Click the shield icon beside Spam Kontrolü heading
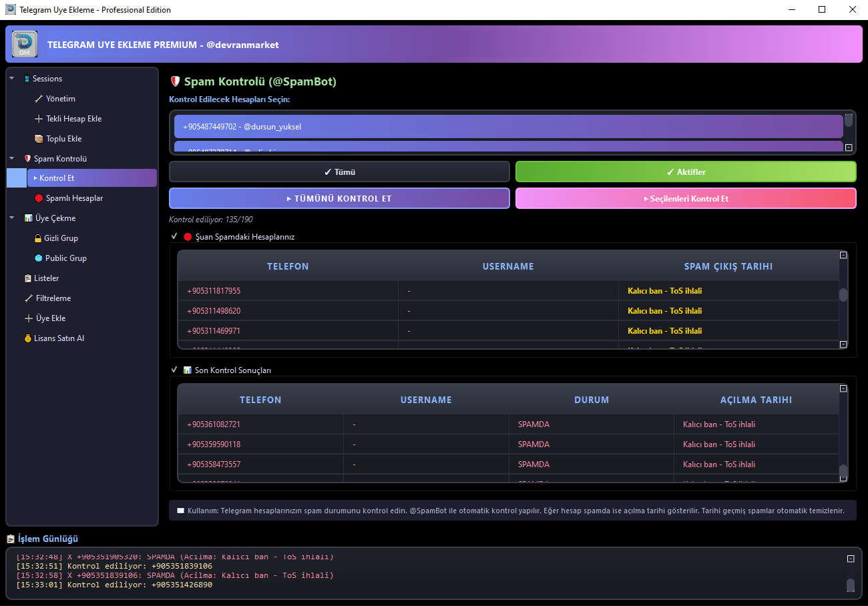The width and height of the screenshot is (868, 606). pyautogui.click(x=176, y=81)
